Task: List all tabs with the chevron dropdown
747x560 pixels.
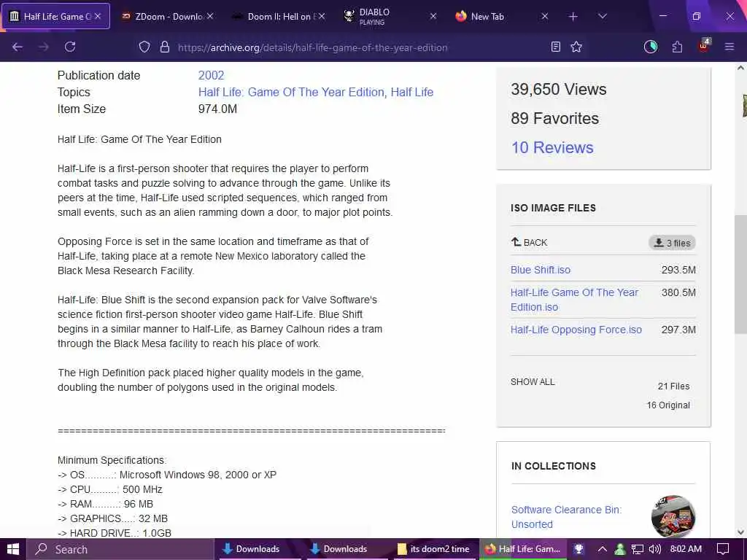Action: [x=603, y=16]
